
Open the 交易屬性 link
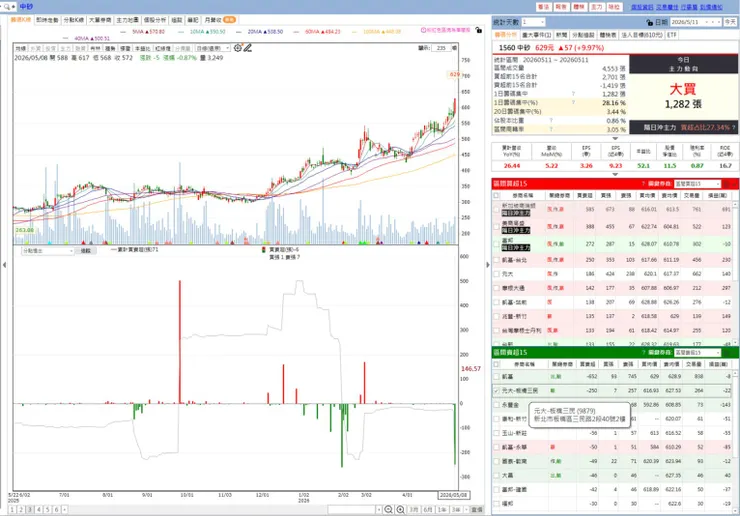point(667,7)
